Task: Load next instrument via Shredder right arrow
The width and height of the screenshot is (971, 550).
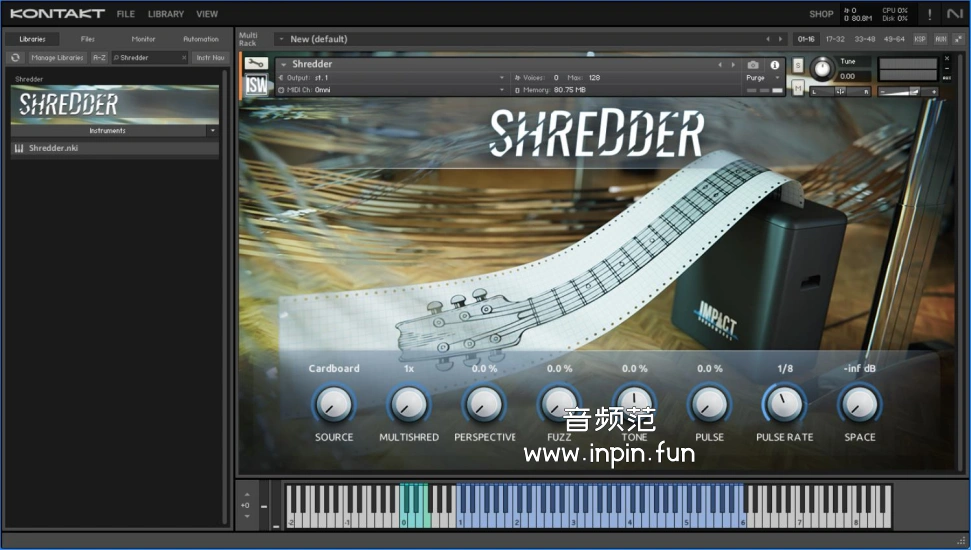Action: point(733,64)
